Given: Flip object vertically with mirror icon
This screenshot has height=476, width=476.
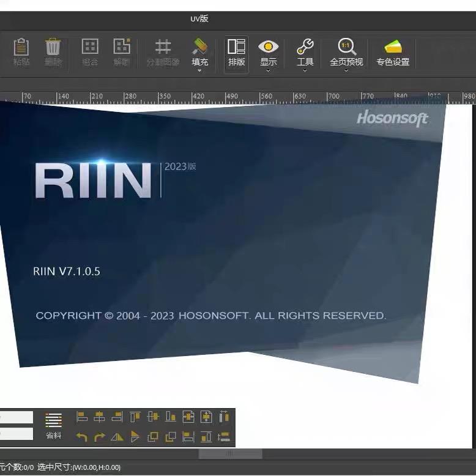Looking at the screenshot, I should point(135,437).
